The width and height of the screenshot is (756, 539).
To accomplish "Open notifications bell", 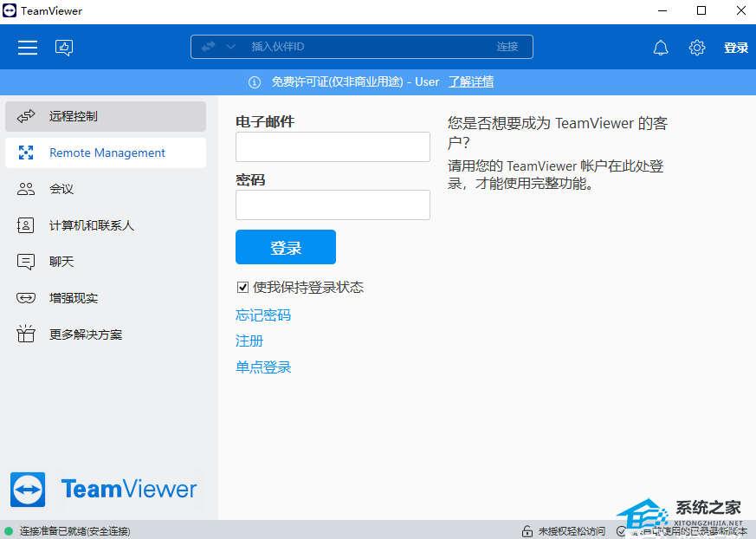I will [661, 48].
